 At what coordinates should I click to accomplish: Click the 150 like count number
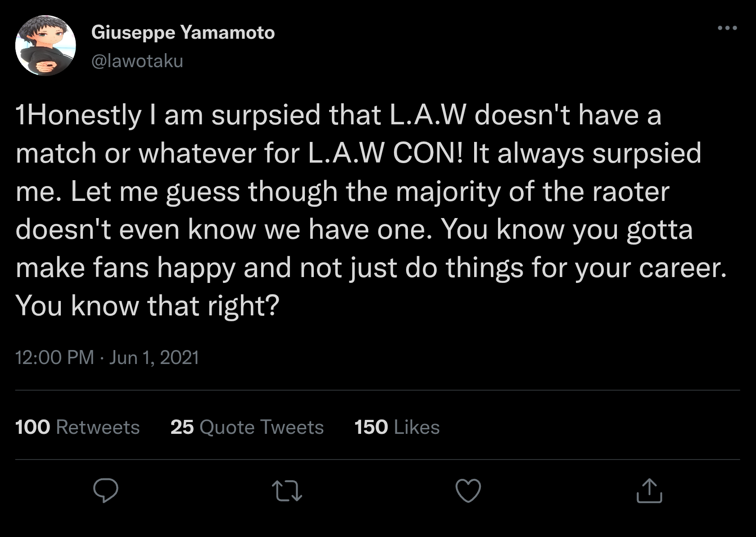click(x=371, y=427)
